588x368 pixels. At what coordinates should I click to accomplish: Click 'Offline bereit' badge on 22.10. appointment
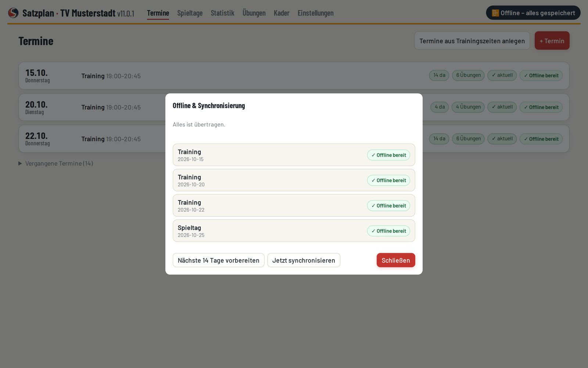tap(541, 139)
